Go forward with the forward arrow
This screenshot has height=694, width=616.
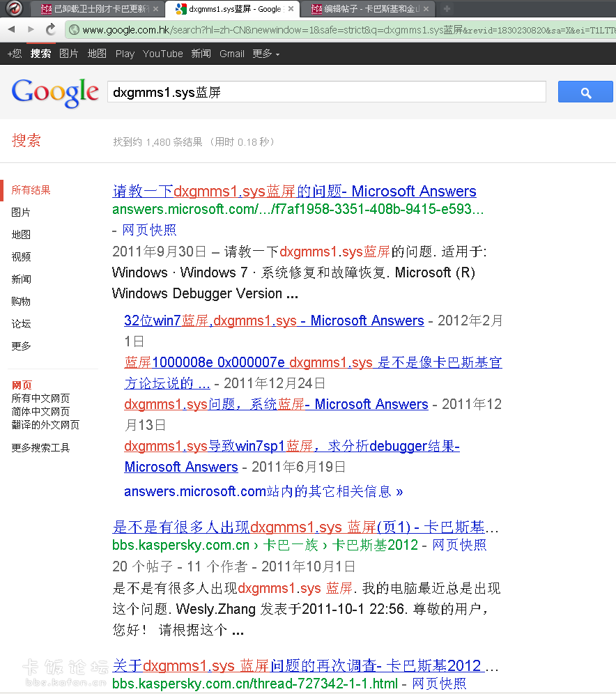pyautogui.click(x=31, y=29)
